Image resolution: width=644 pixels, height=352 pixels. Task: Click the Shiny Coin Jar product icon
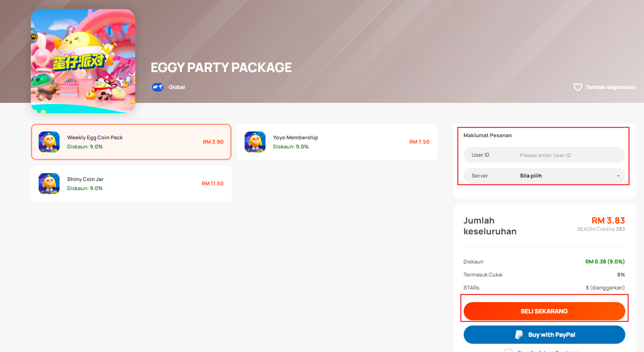[49, 184]
